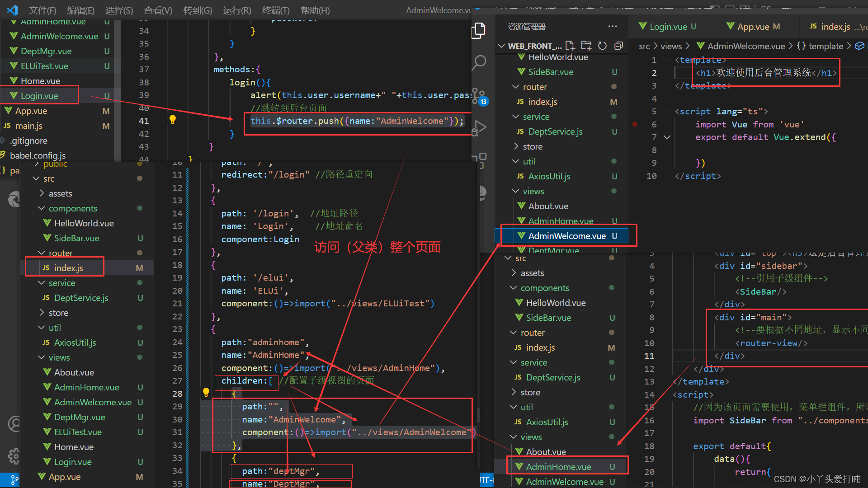Open the Explorer view in the activity bar

[479, 31]
